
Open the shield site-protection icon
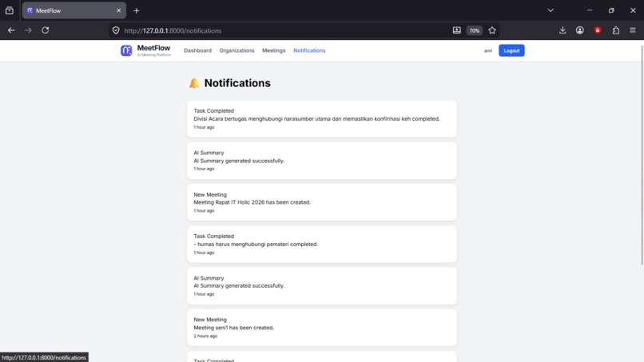pyautogui.click(x=116, y=30)
